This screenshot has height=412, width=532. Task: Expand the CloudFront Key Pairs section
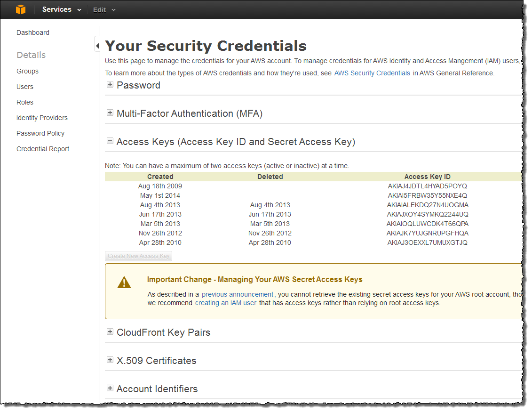click(x=110, y=332)
